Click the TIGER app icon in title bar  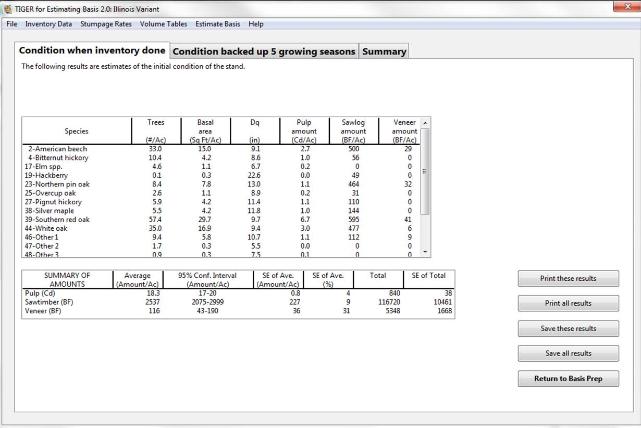click(x=7, y=7)
